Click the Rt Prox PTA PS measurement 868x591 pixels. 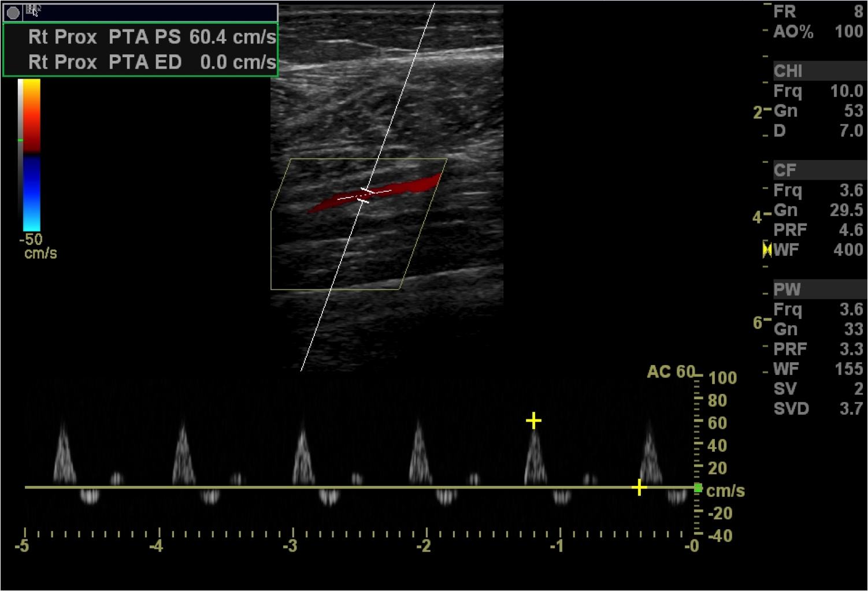(x=152, y=37)
